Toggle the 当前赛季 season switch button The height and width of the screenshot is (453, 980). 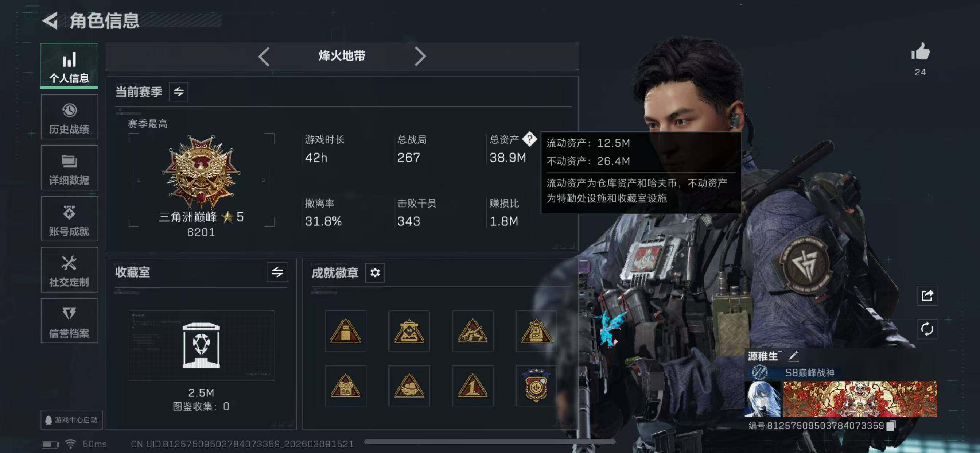(178, 92)
